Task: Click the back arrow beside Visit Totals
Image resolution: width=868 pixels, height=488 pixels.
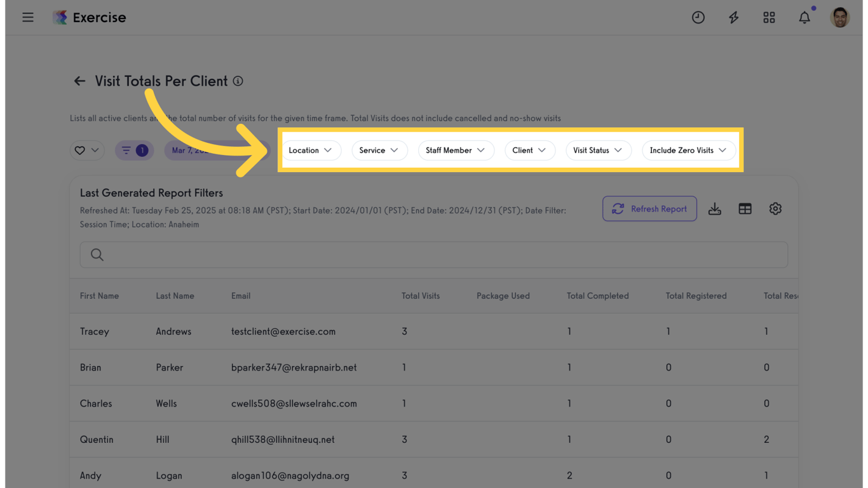Action: (79, 81)
